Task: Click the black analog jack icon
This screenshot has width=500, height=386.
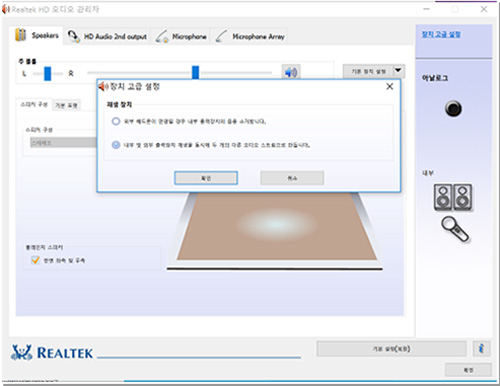Action: pyautogui.click(x=453, y=109)
